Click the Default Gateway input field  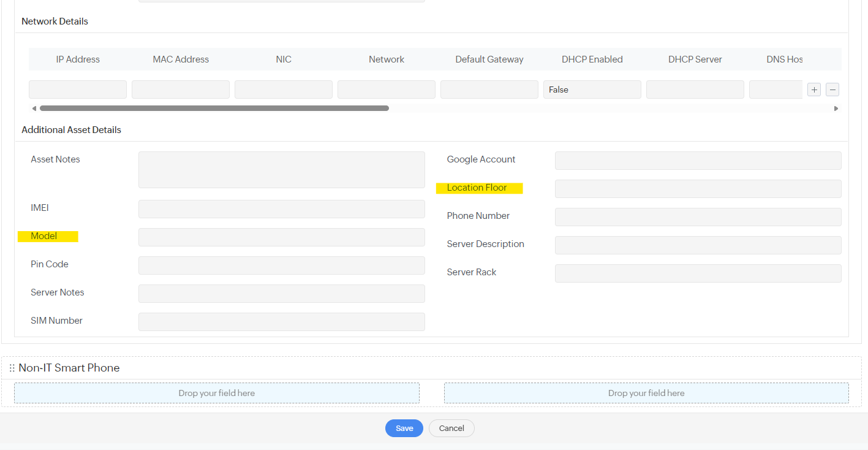click(489, 90)
